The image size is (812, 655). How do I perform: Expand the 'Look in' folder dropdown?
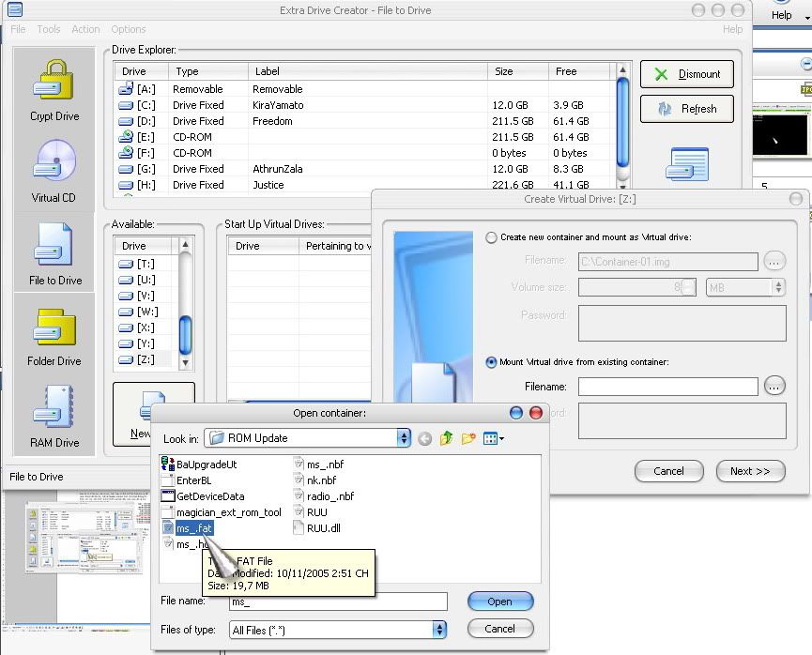[404, 438]
